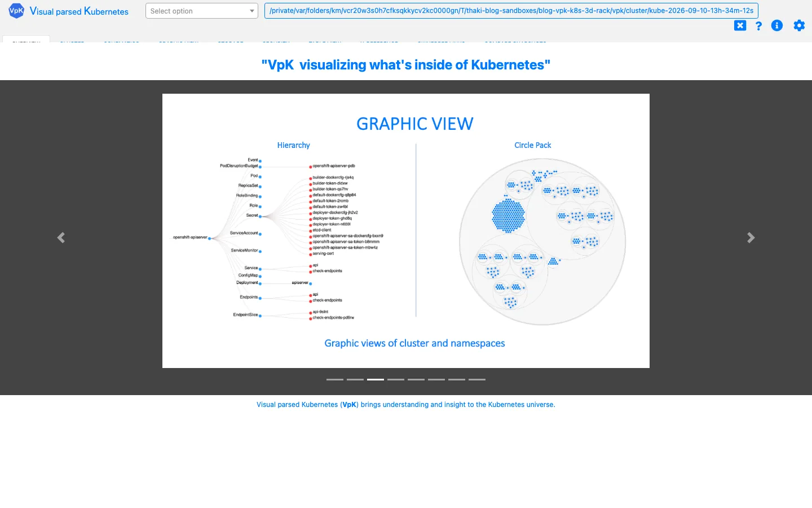Click the VpK hexagon logo
Screen dimensions: 812x508
pyautogui.click(x=16, y=11)
